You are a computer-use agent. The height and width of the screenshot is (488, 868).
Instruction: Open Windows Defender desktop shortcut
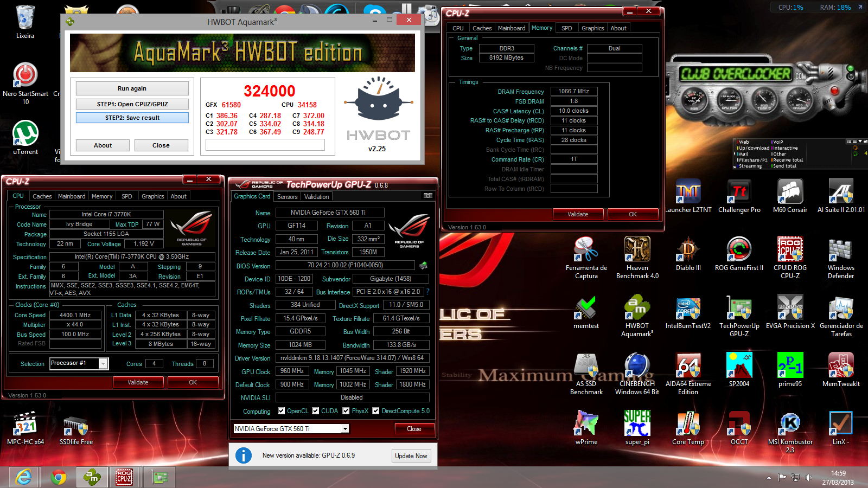coord(841,258)
